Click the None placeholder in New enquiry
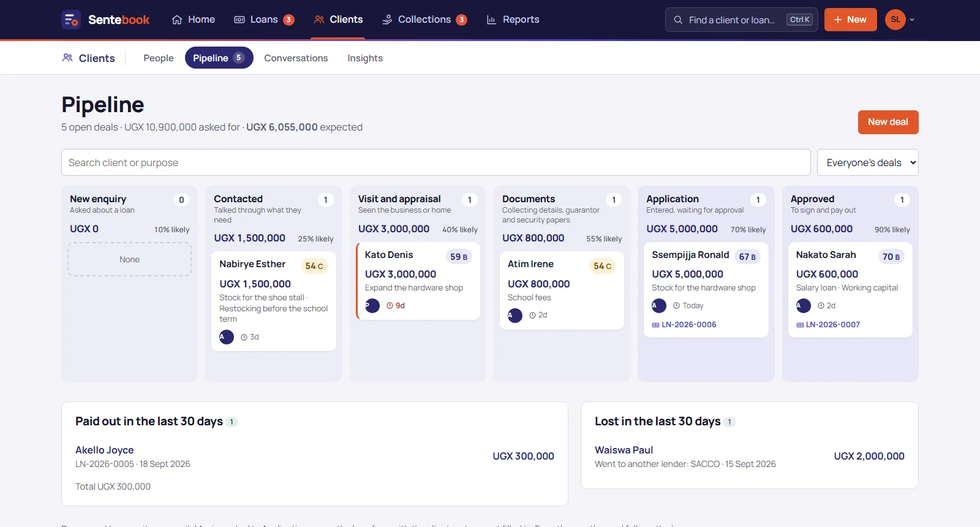Image resolution: width=980 pixels, height=527 pixels. (x=129, y=259)
